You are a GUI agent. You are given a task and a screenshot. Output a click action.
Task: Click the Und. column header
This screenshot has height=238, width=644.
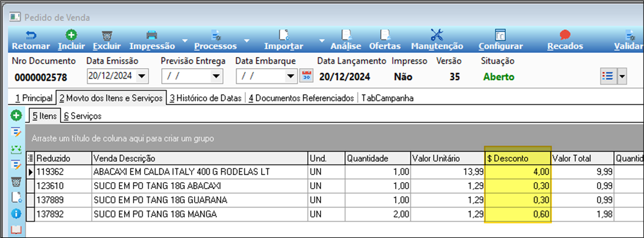(326, 159)
